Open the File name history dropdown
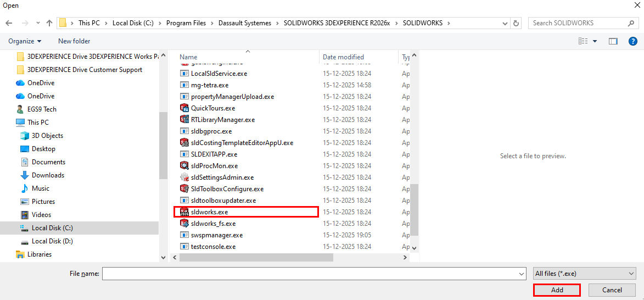The width and height of the screenshot is (644, 300). tap(522, 273)
